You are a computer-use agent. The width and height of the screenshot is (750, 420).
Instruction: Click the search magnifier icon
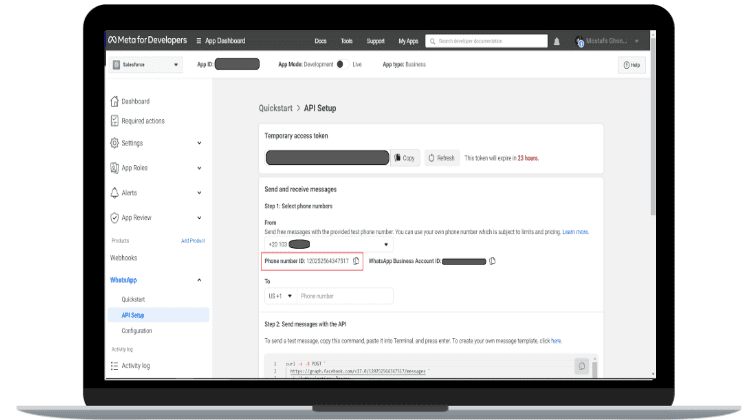coord(432,42)
